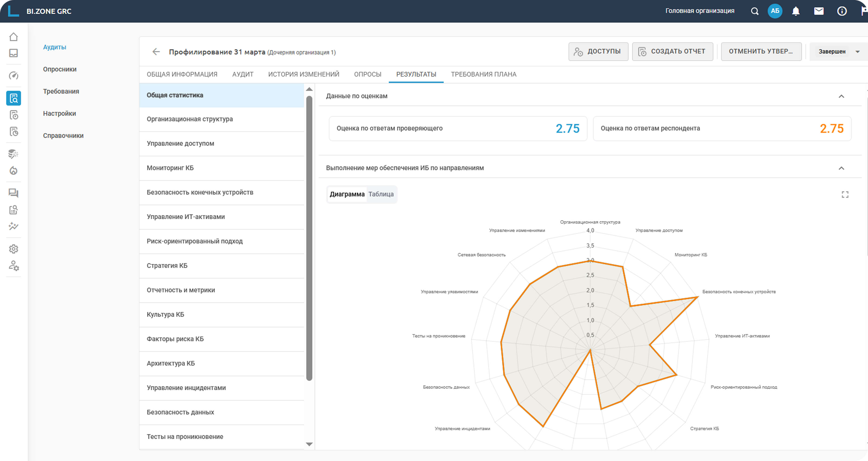Select Риск-ориентированный подход in the list

click(222, 241)
